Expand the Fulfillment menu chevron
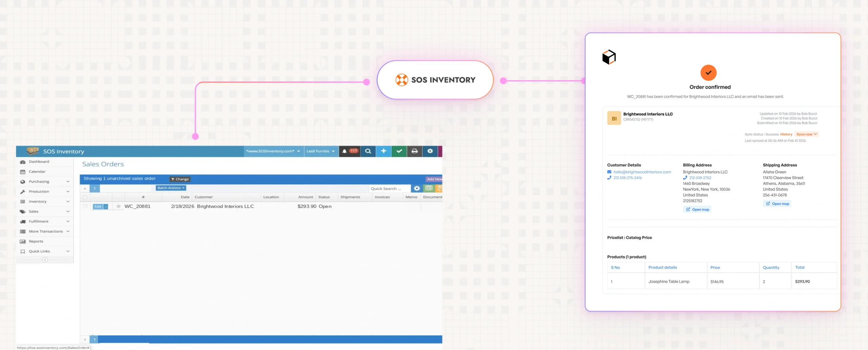This screenshot has width=868, height=350. [68, 221]
